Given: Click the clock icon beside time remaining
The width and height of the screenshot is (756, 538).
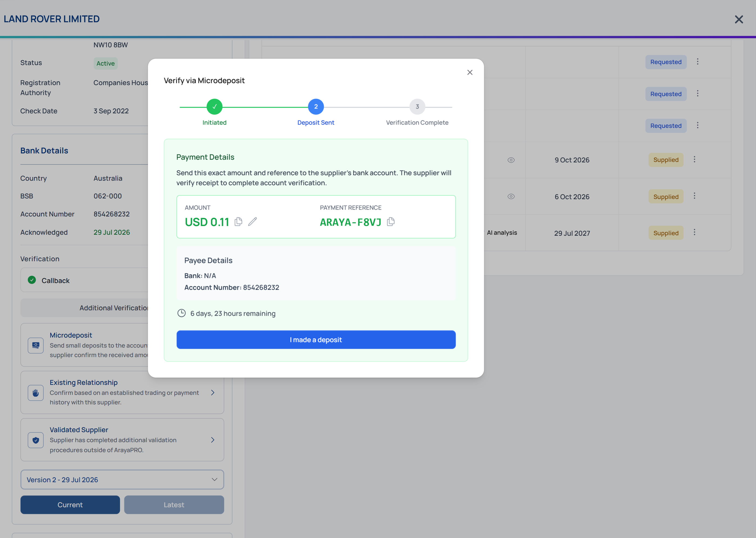Looking at the screenshot, I should pos(181,313).
